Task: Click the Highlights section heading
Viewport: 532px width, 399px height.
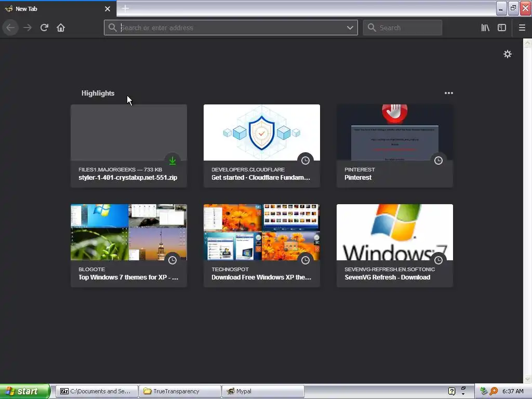Action: (x=98, y=93)
